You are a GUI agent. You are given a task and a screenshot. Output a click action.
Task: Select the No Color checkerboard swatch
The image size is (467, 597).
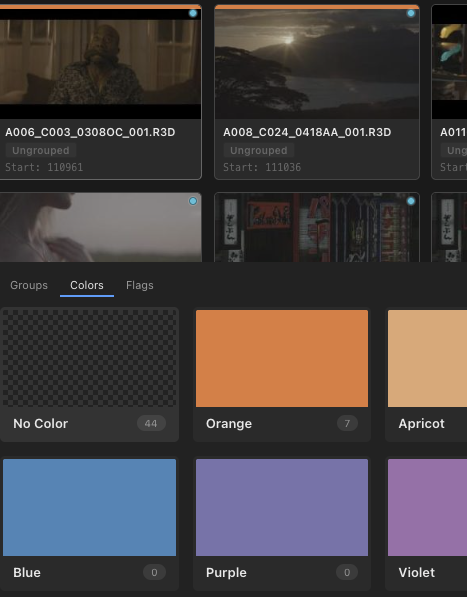coord(89,358)
